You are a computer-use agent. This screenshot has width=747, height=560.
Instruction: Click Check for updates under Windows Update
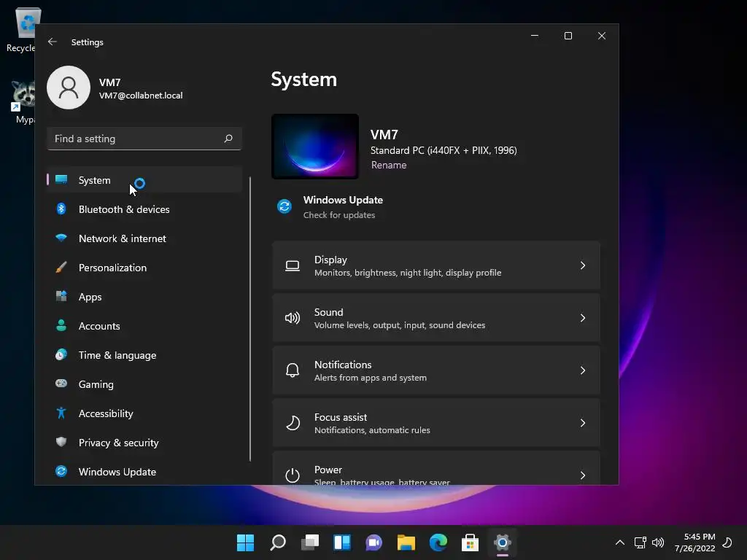(x=339, y=215)
